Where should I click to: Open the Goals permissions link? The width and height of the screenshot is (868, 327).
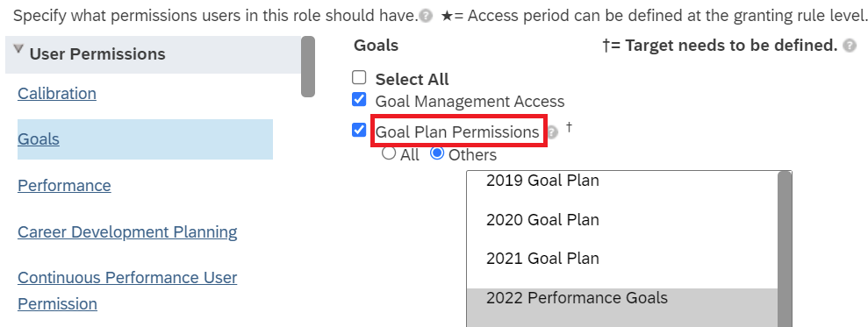click(x=39, y=139)
